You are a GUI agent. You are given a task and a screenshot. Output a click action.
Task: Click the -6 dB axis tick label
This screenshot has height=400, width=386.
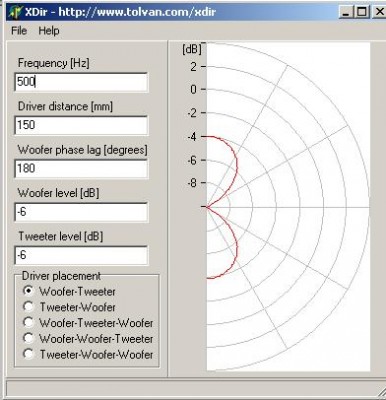(x=192, y=160)
